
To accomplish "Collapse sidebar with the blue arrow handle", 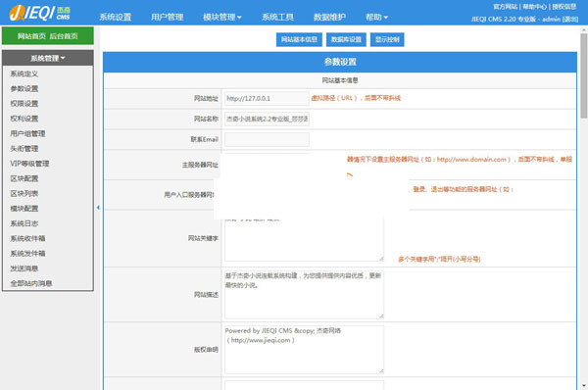I will click(98, 208).
